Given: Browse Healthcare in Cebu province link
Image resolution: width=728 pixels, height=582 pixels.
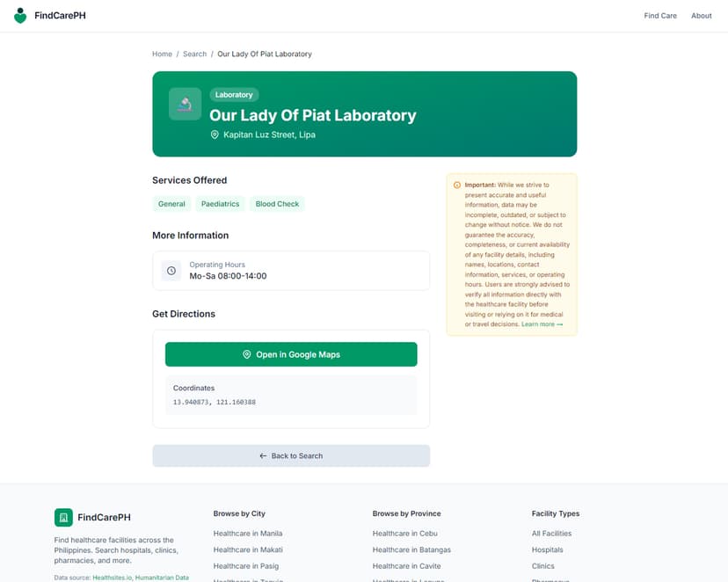Looking at the screenshot, I should [404, 534].
